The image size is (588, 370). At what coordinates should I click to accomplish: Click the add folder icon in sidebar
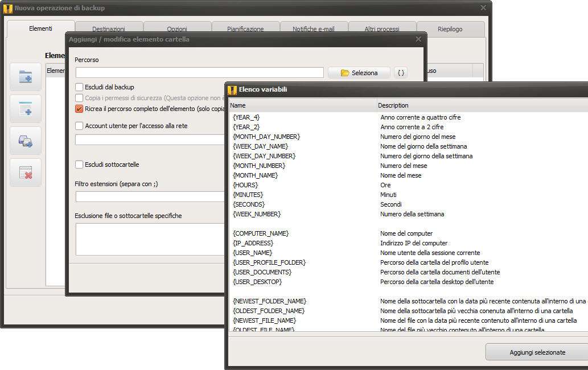point(26,77)
